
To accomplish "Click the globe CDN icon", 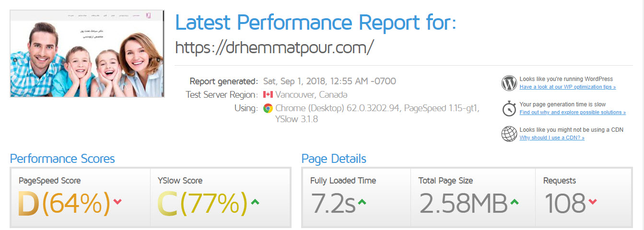I will click(x=509, y=134).
